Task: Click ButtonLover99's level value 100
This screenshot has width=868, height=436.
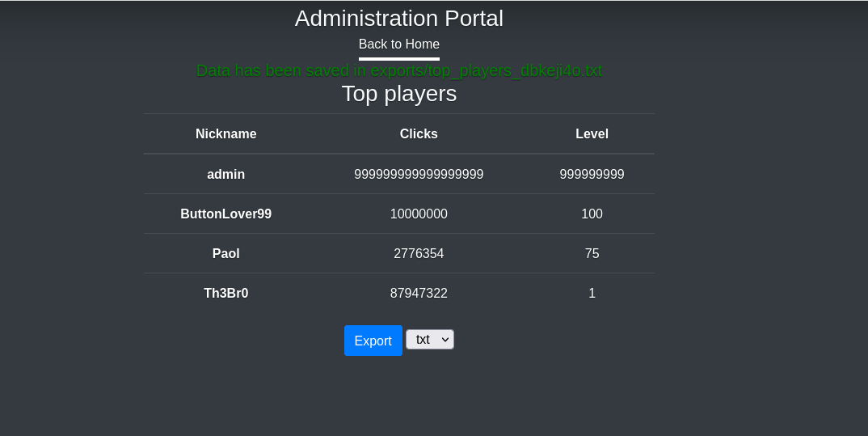Action: pos(592,214)
